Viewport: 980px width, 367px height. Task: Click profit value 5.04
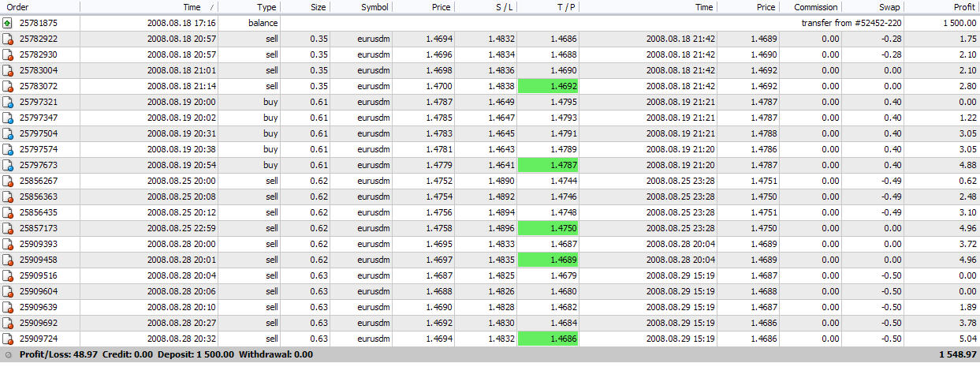[x=969, y=339]
